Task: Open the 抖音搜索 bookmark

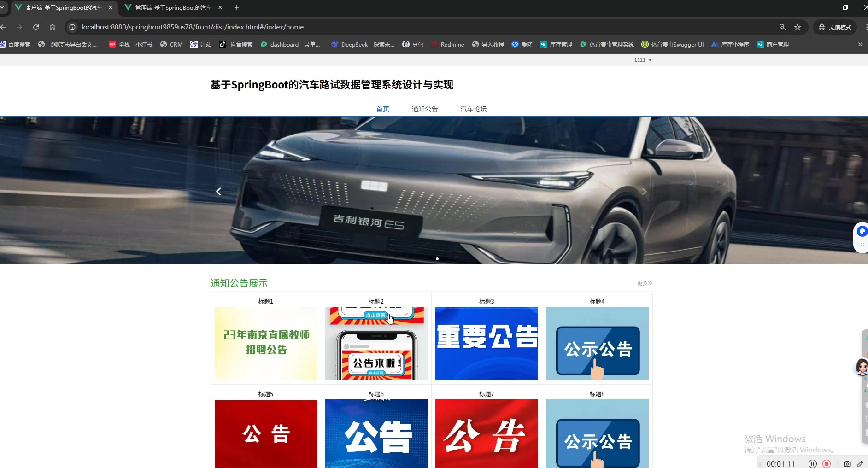Action: (x=236, y=45)
